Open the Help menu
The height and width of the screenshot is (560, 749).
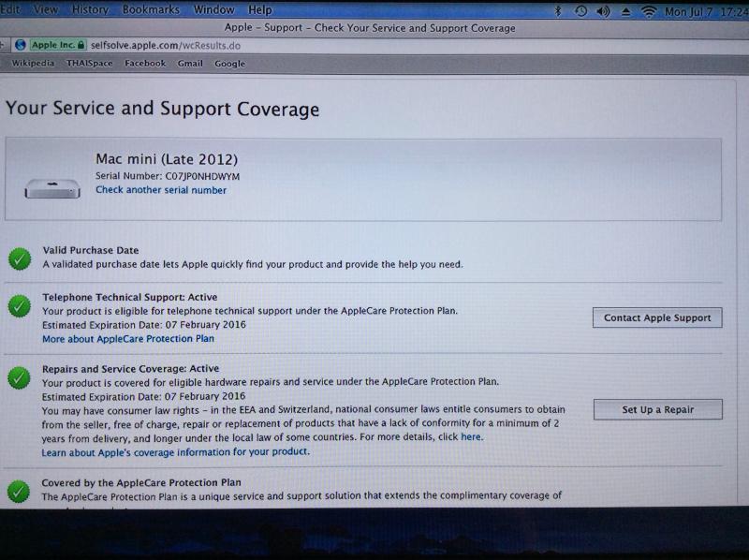point(259,9)
